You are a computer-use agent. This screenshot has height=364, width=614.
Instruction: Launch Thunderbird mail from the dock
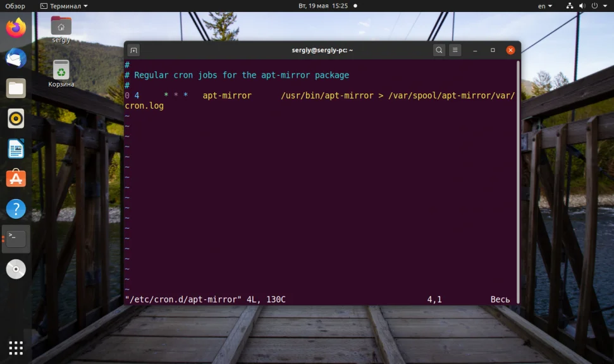point(16,58)
